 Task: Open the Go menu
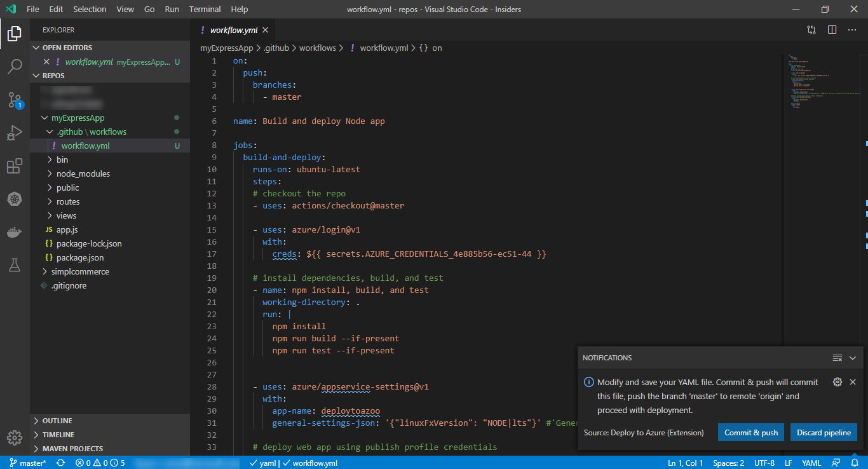(149, 9)
